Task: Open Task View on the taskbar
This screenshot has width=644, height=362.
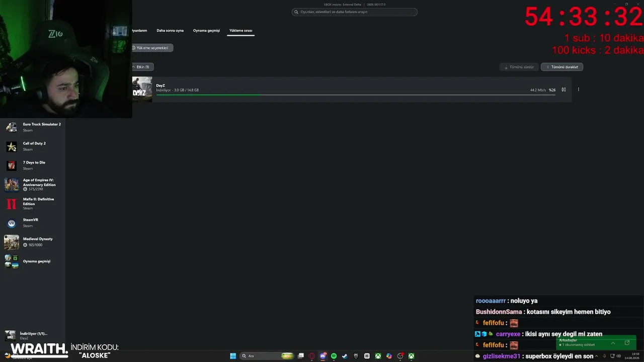Action: click(301, 356)
